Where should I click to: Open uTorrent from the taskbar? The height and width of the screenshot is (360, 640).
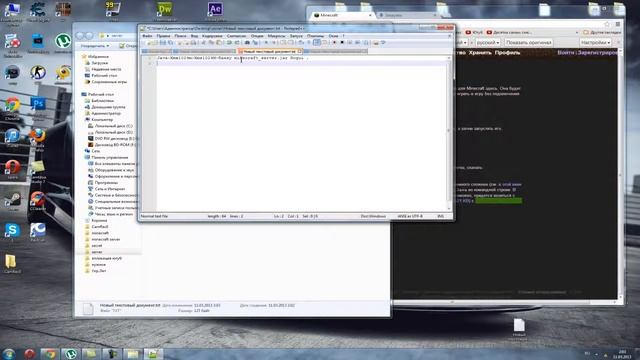(x=71, y=353)
